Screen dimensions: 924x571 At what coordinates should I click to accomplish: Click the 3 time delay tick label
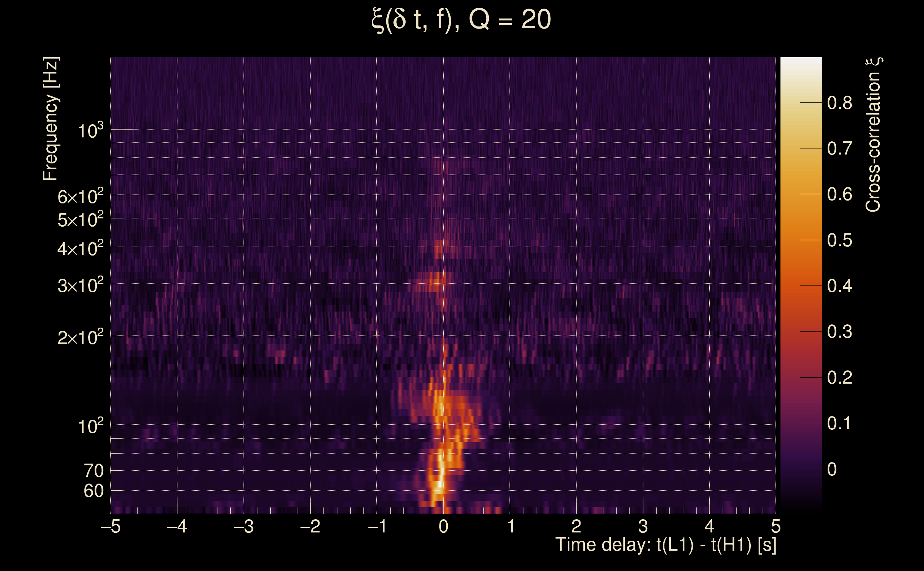[643, 526]
